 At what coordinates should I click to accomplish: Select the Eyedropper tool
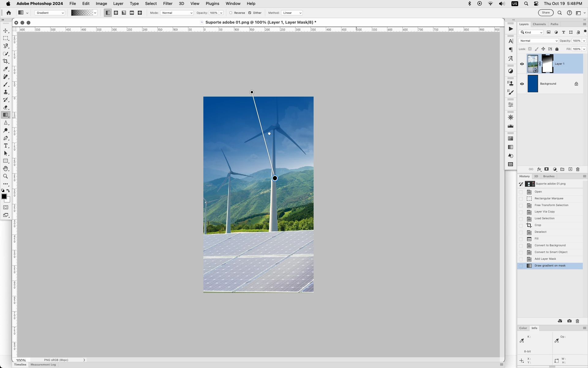[x=6, y=69]
